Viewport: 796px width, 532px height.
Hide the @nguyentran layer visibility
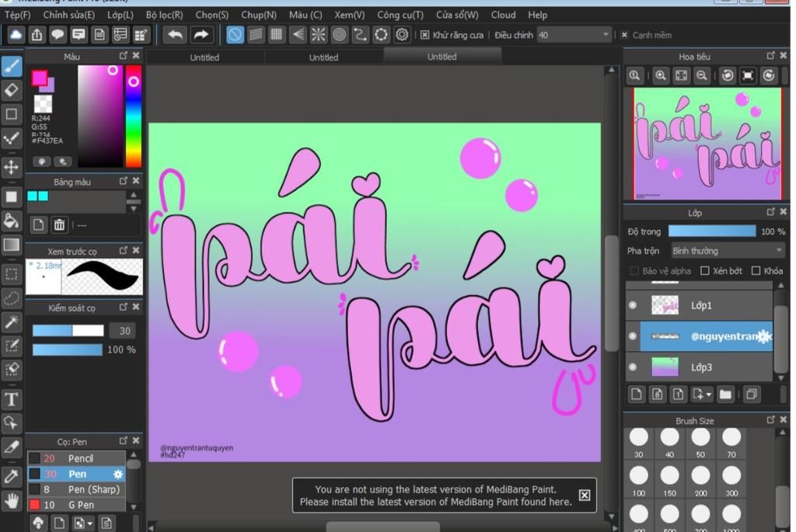[633, 336]
